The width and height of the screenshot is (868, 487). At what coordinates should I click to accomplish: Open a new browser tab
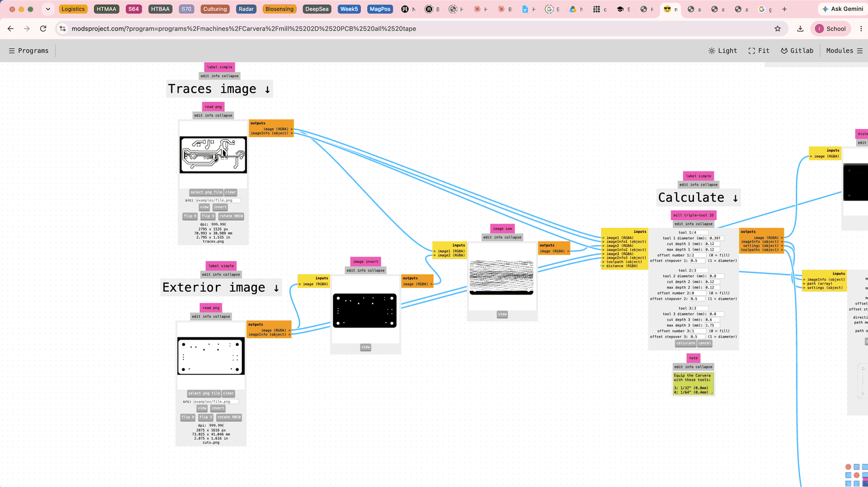[x=784, y=9]
